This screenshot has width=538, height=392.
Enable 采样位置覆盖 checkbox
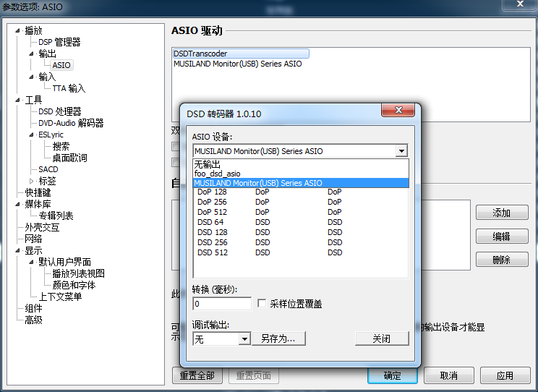262,304
